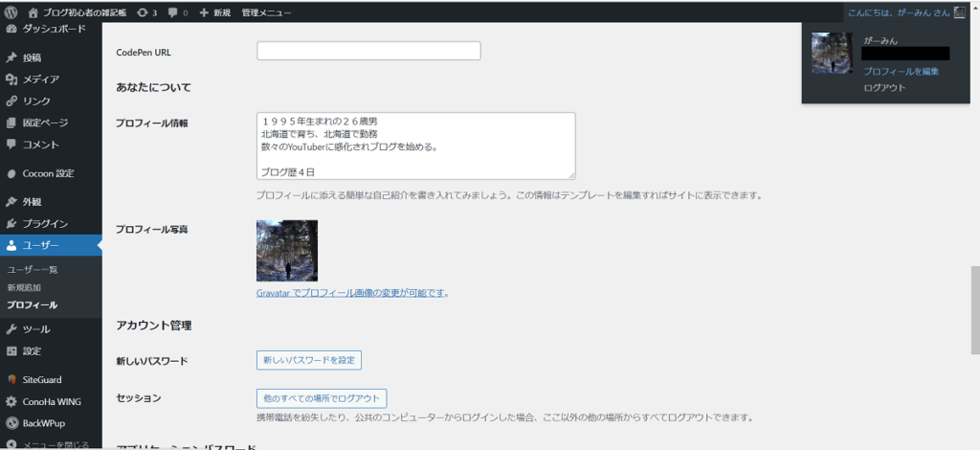Open 管理メニュー in the admin bar

tap(266, 12)
